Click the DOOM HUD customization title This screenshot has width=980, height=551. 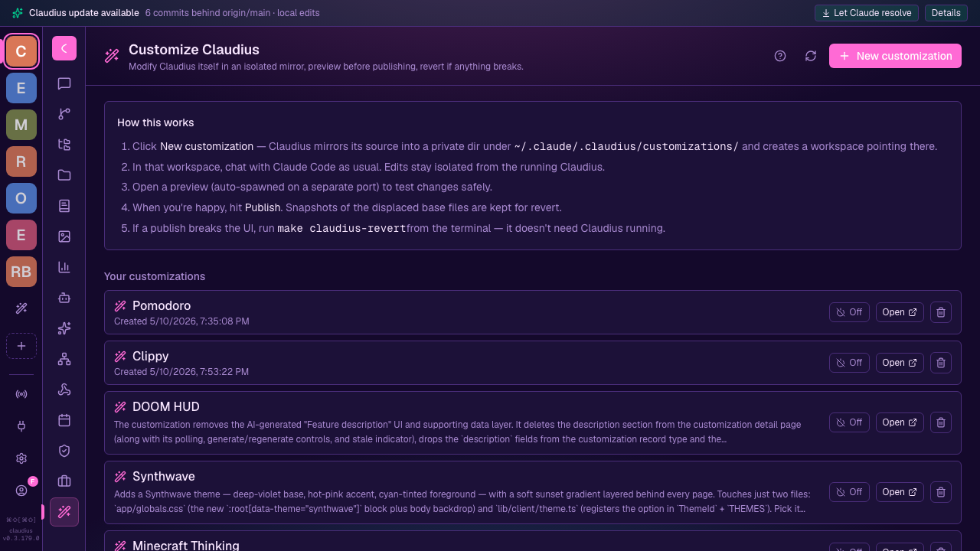coord(166,407)
